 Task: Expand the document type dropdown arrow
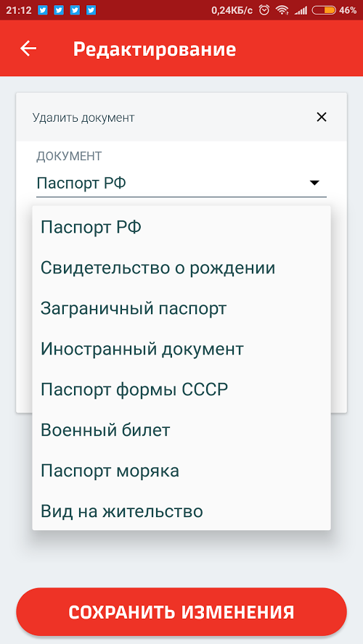click(x=314, y=183)
